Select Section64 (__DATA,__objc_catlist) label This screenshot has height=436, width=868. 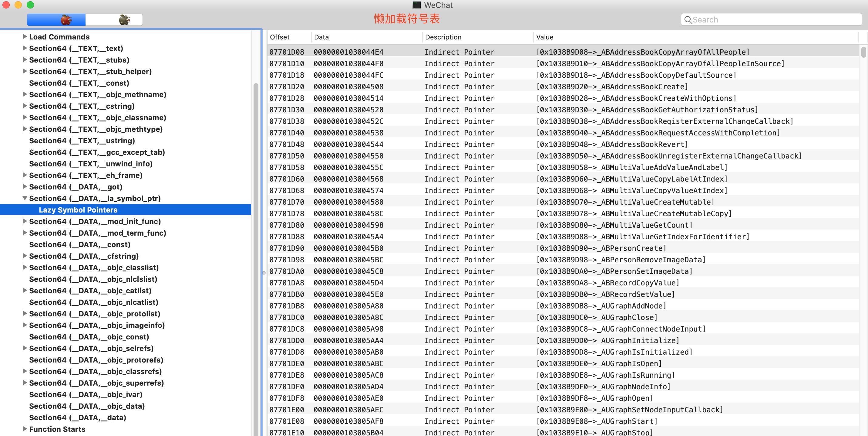click(90, 291)
